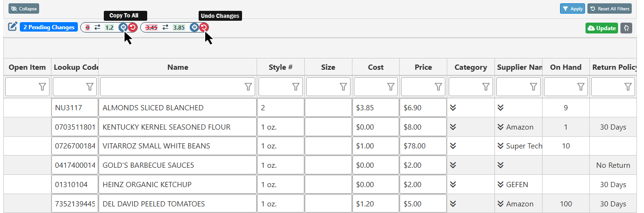This screenshot has width=644, height=213.
Task: Click the filter funnel icon in Name column
Action: coord(248,87)
